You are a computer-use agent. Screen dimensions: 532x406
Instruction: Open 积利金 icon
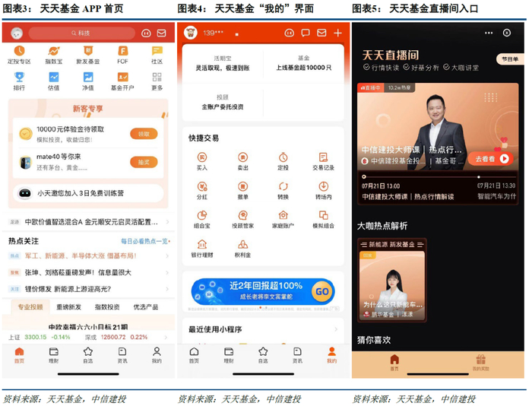point(242,244)
